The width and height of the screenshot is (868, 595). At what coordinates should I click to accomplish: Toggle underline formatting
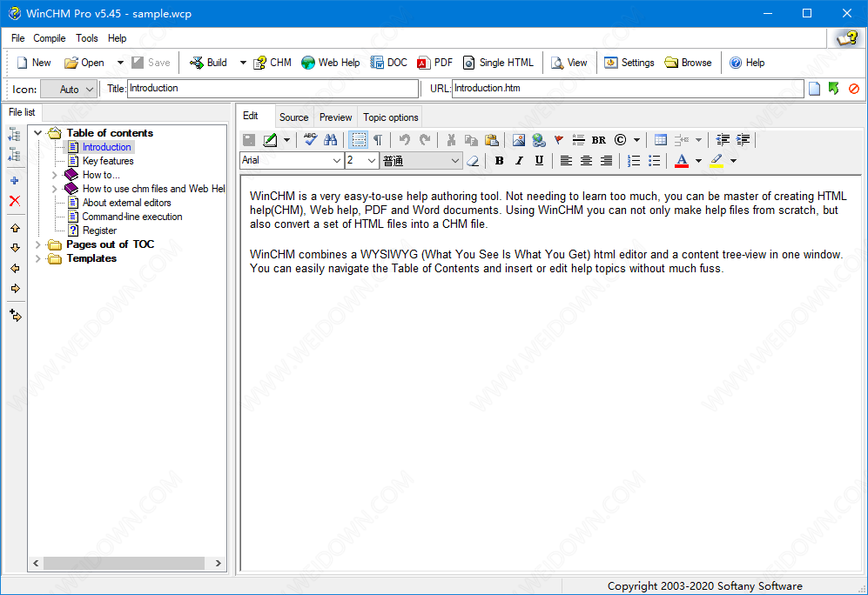(x=539, y=160)
